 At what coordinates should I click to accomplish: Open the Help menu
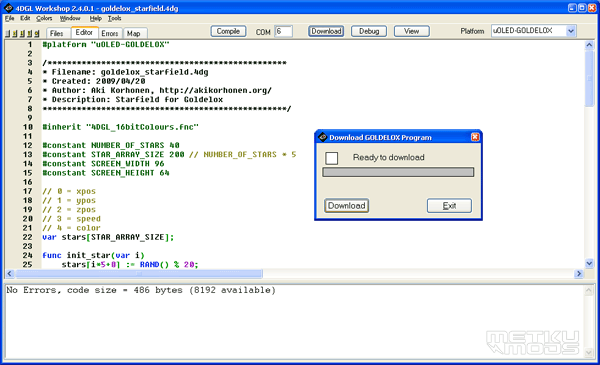(x=96, y=18)
